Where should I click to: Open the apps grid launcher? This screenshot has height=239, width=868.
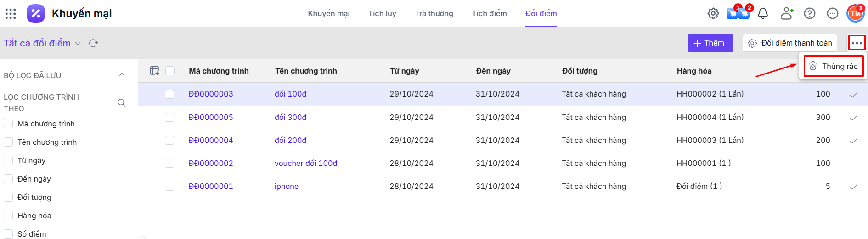[x=11, y=14]
